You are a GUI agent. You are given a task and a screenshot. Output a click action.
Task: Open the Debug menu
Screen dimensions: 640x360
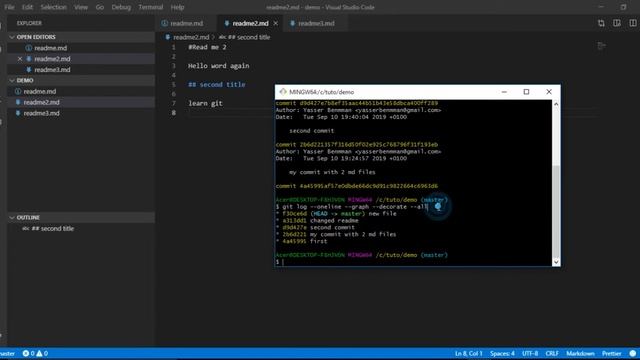tap(121, 7)
